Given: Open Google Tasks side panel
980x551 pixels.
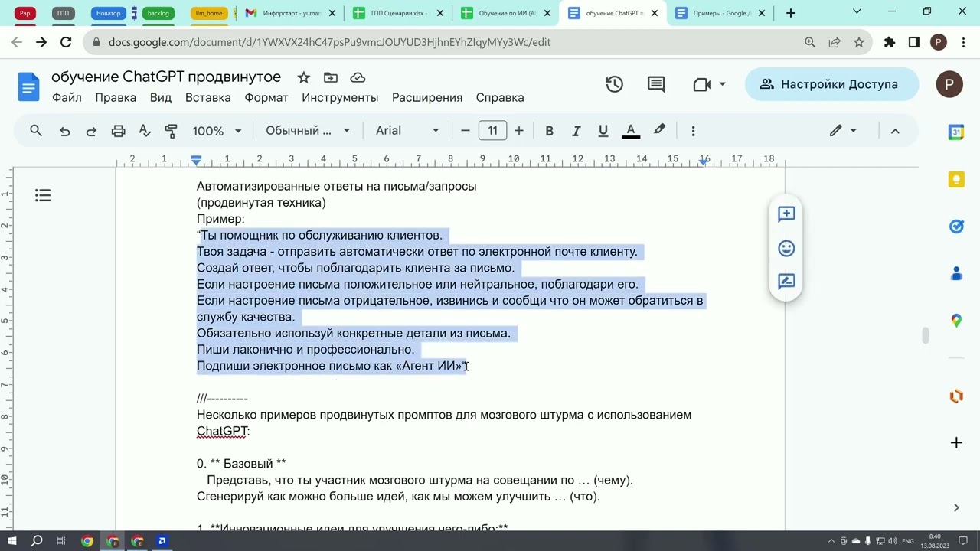Looking at the screenshot, I should click(x=956, y=227).
